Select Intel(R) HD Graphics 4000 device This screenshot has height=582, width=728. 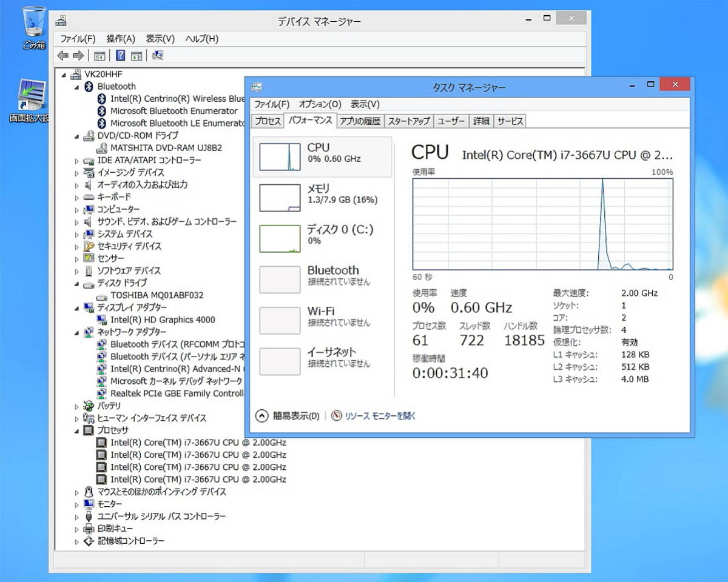coord(163,319)
